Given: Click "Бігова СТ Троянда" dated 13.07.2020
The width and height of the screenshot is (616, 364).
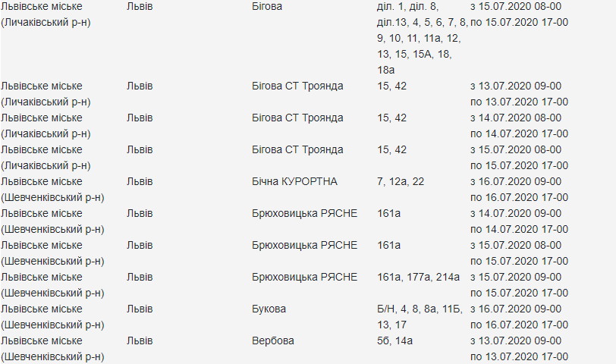Looking at the screenshot, I should 297,86.
